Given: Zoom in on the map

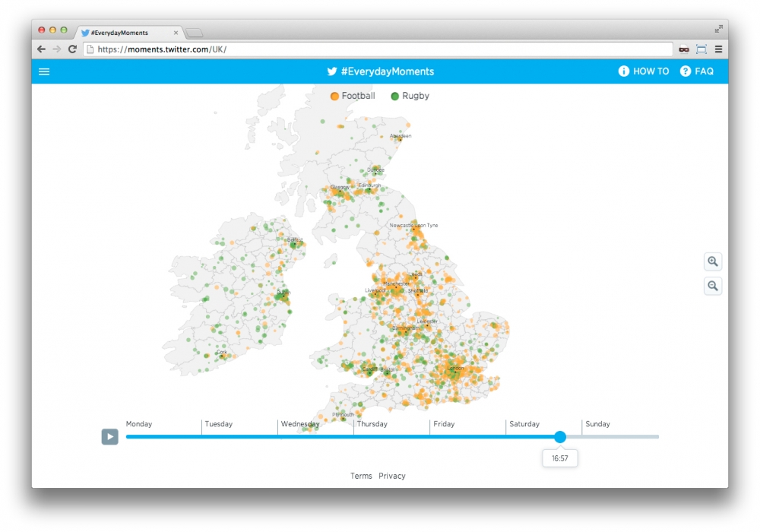Looking at the screenshot, I should (x=713, y=261).
